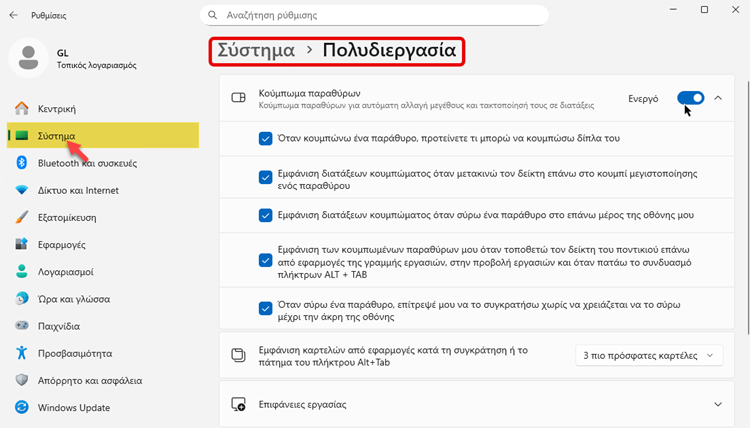Image resolution: width=750 pixels, height=428 pixels.
Task: Open Απόρρητο και ασφάλεια shield icon
Action: pos(22,380)
